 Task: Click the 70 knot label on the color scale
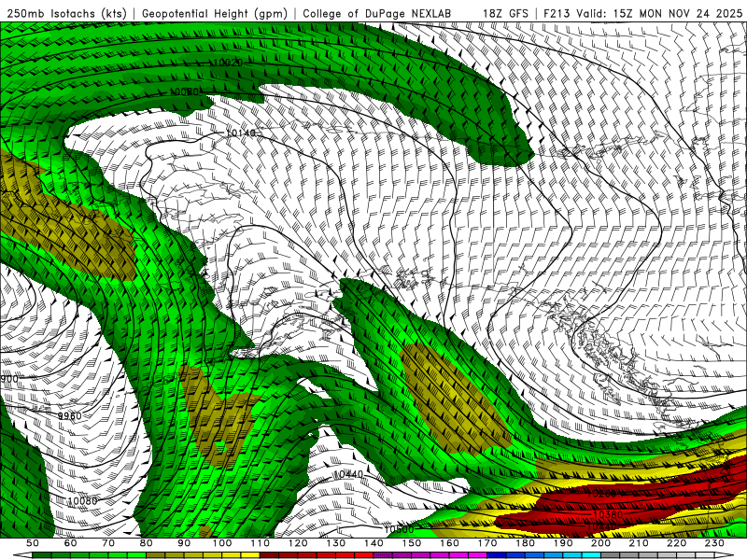point(108,543)
